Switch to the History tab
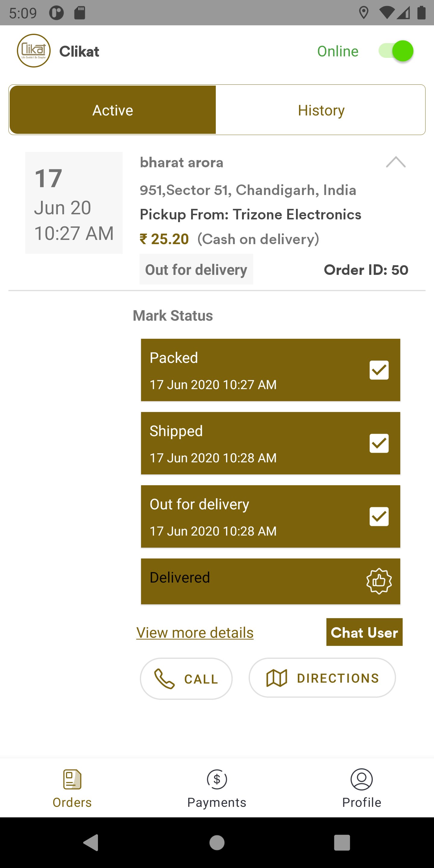The image size is (434, 868). tap(320, 110)
